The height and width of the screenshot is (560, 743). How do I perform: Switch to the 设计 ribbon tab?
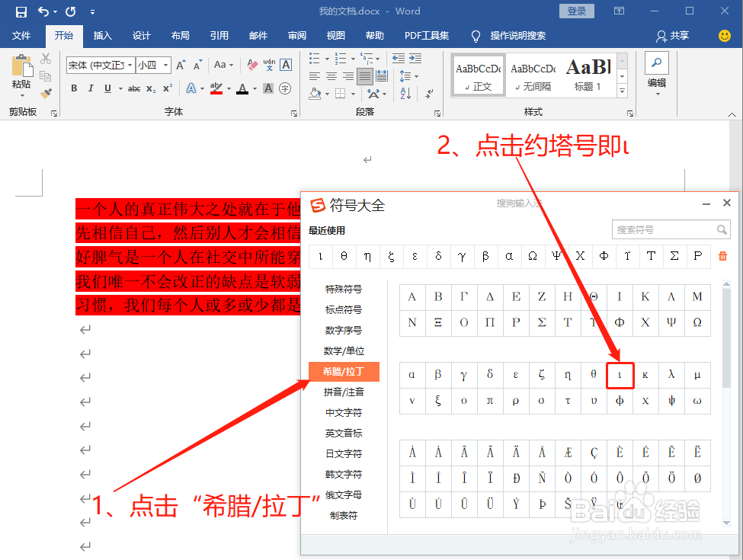pos(141,36)
